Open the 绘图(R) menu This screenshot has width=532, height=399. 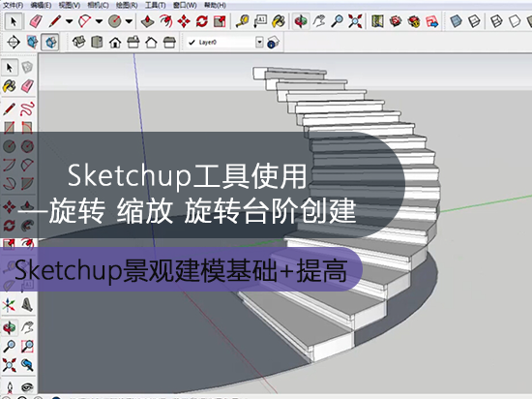click(127, 5)
